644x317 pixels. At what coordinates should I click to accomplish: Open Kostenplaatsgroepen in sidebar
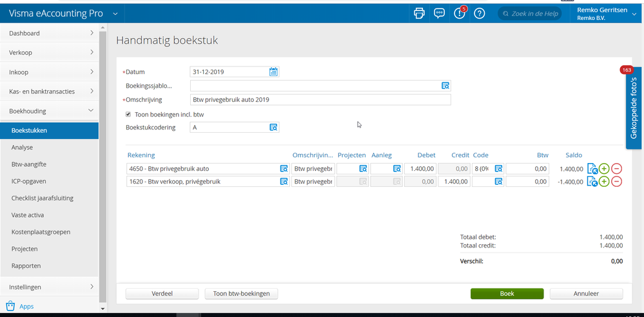(x=41, y=232)
